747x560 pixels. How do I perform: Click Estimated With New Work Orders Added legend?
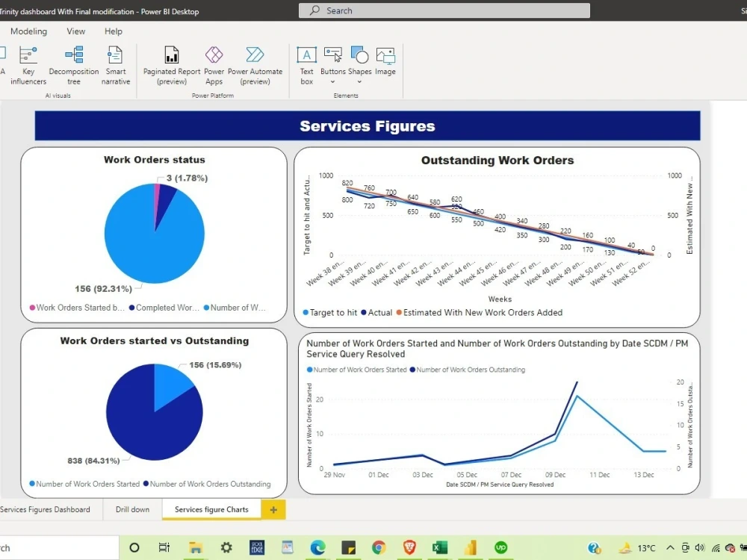(480, 312)
